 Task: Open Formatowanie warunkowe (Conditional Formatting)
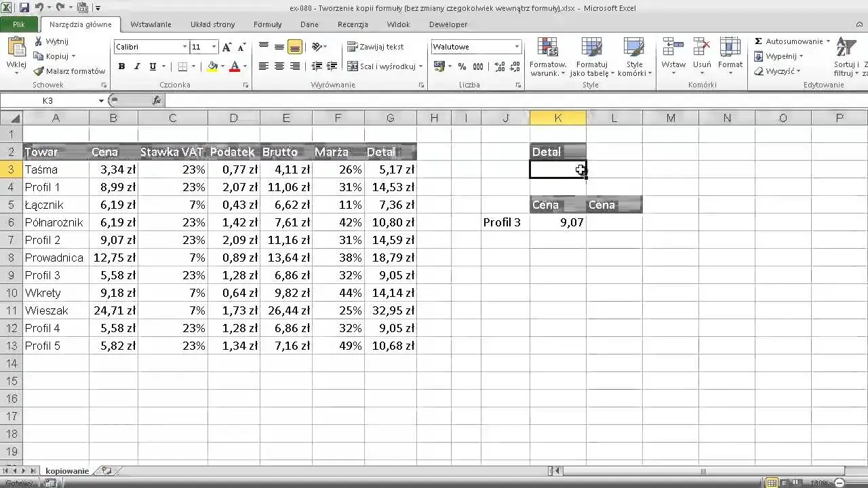click(x=548, y=57)
